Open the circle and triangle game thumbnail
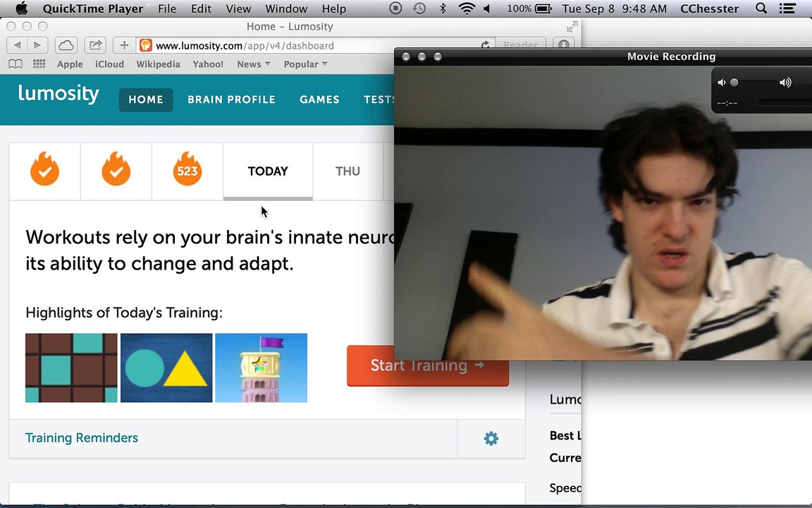This screenshot has height=508, width=812. 166,368
